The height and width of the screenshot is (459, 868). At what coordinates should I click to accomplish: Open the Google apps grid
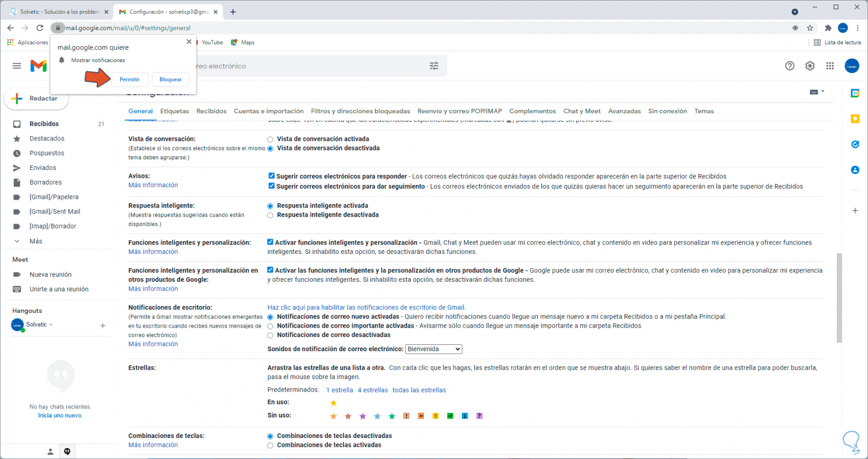coord(830,66)
